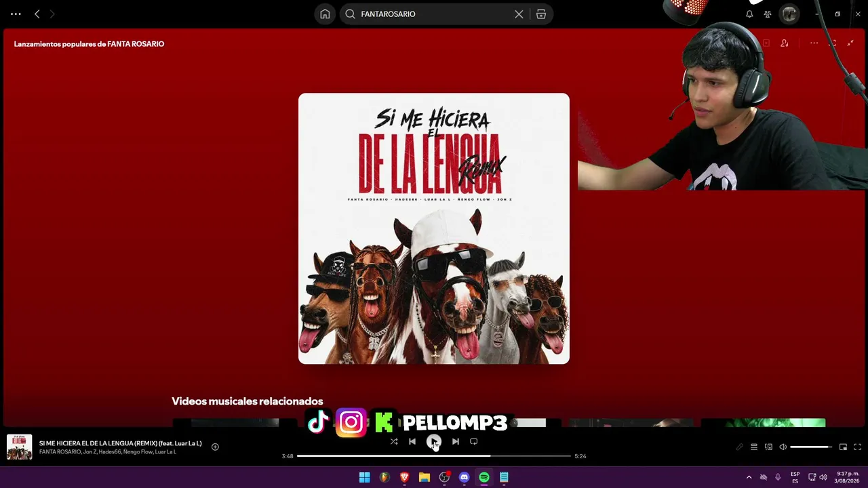Open artist Ñengo Flow in now-playing bar
The image size is (868, 488).
click(x=138, y=452)
